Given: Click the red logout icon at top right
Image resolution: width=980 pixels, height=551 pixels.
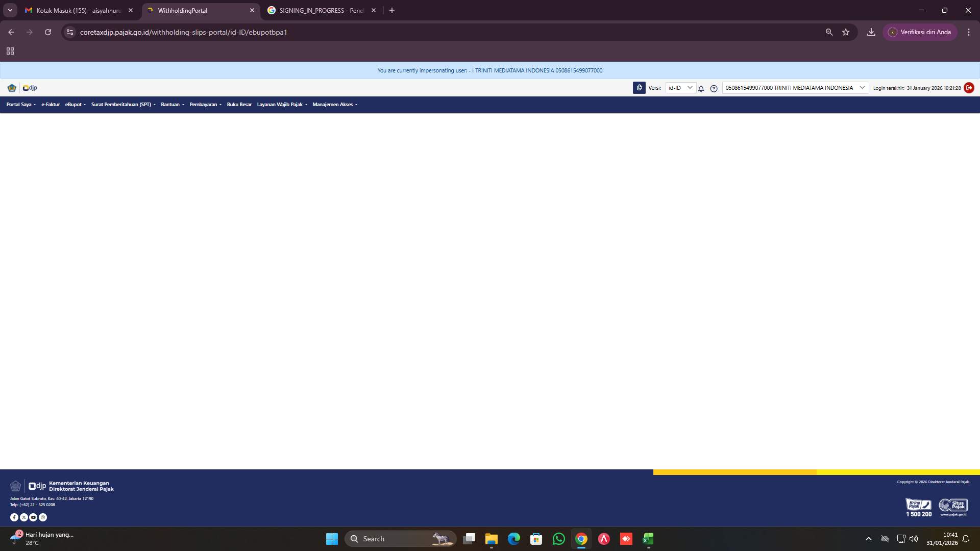Looking at the screenshot, I should coord(969,88).
